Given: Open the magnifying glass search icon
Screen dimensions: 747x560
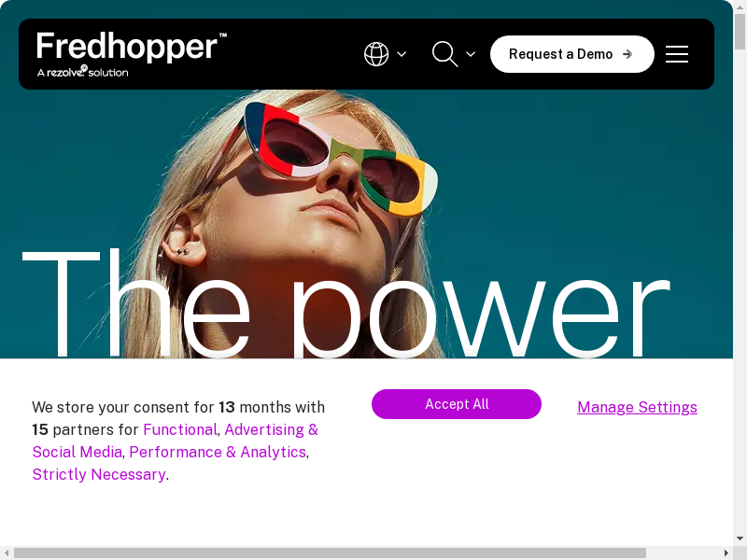Looking at the screenshot, I should pos(445,54).
